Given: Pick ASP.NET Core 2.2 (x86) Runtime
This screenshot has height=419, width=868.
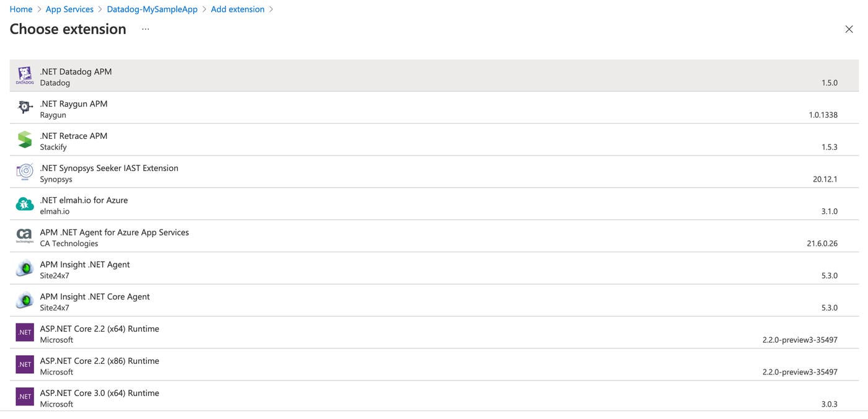Looking at the screenshot, I should pyautogui.click(x=100, y=361).
